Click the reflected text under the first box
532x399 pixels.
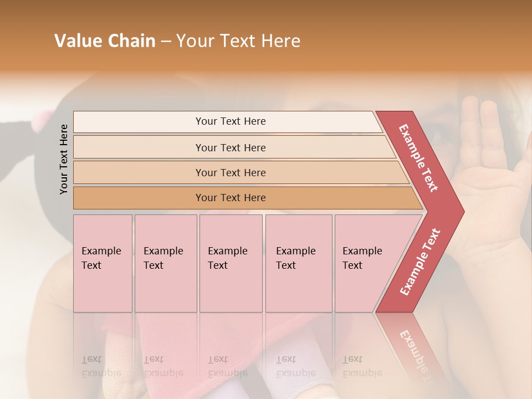[x=101, y=367]
